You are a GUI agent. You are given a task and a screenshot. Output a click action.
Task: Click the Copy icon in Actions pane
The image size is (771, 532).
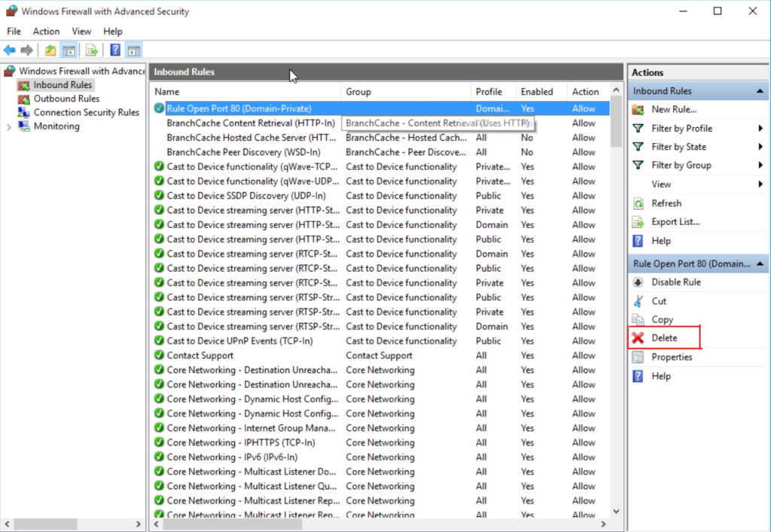638,319
